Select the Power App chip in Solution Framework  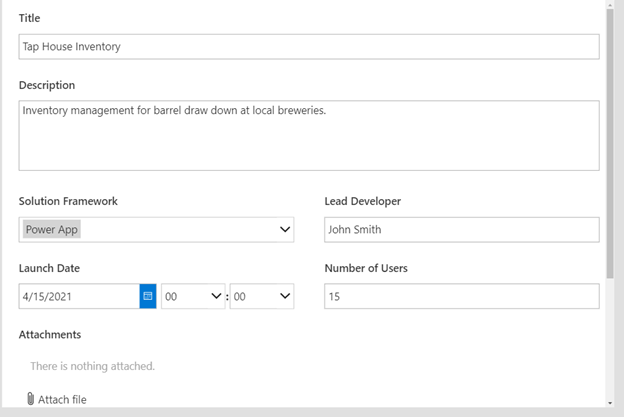pyautogui.click(x=52, y=230)
